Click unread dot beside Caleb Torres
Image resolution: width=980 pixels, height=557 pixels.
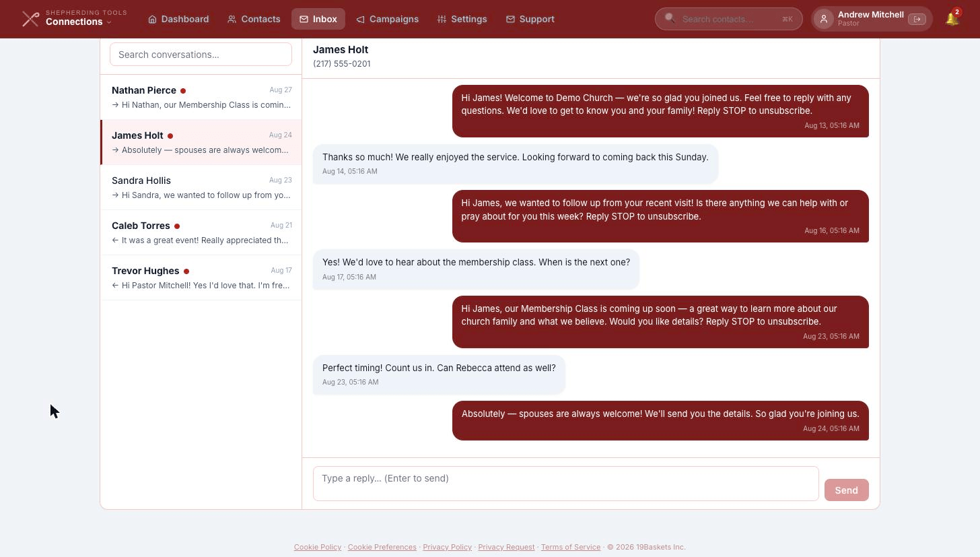coord(177,226)
